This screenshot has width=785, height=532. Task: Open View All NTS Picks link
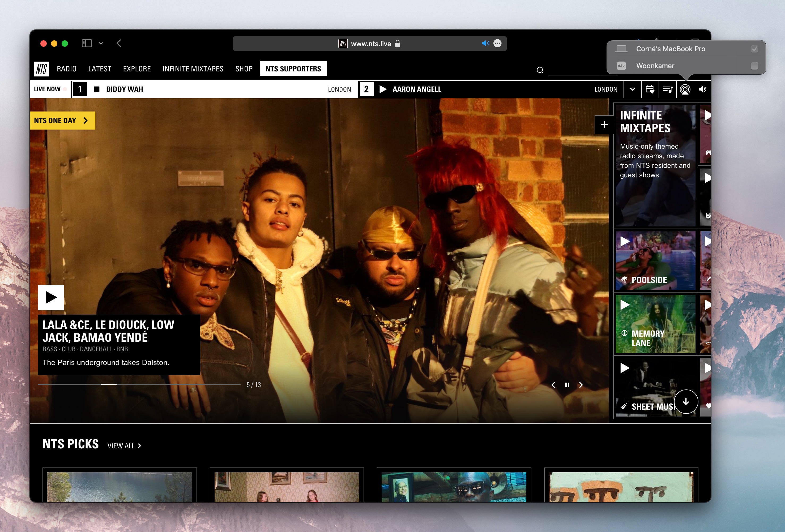coord(124,446)
